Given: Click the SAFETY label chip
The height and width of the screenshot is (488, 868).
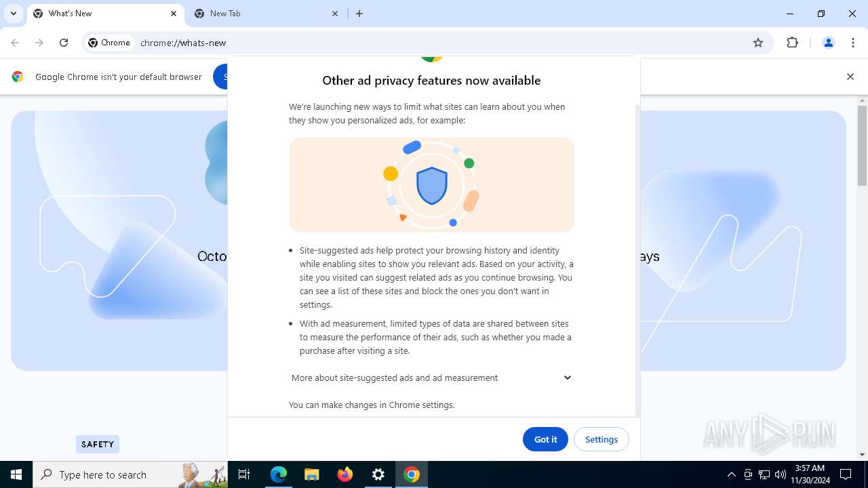Looking at the screenshot, I should point(98,444).
